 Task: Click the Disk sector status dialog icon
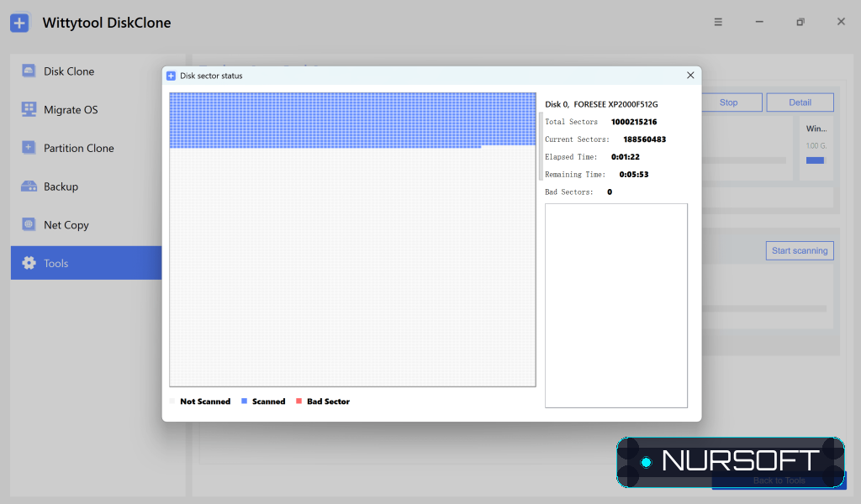click(171, 76)
